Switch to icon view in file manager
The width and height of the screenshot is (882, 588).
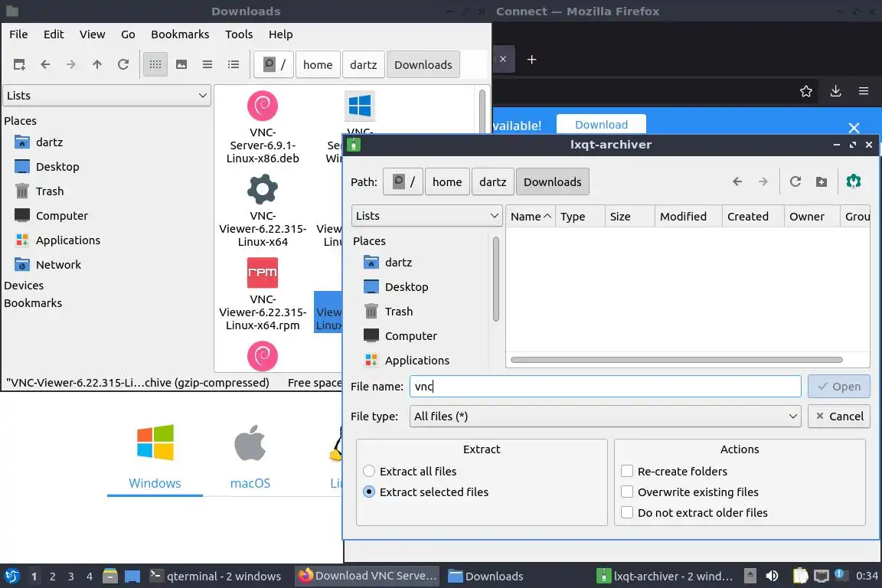(155, 64)
